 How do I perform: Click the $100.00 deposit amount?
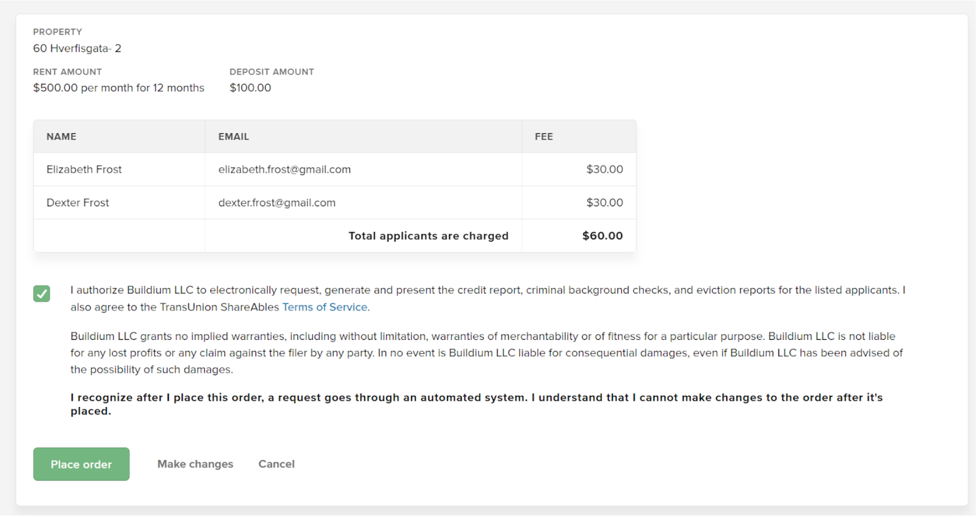tap(250, 88)
